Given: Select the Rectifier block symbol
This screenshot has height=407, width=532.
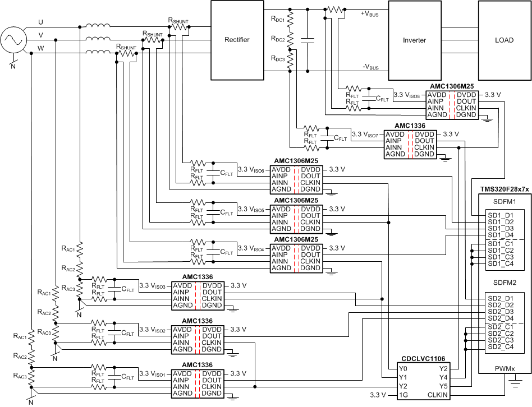Looking at the screenshot, I should pyautogui.click(x=237, y=40).
